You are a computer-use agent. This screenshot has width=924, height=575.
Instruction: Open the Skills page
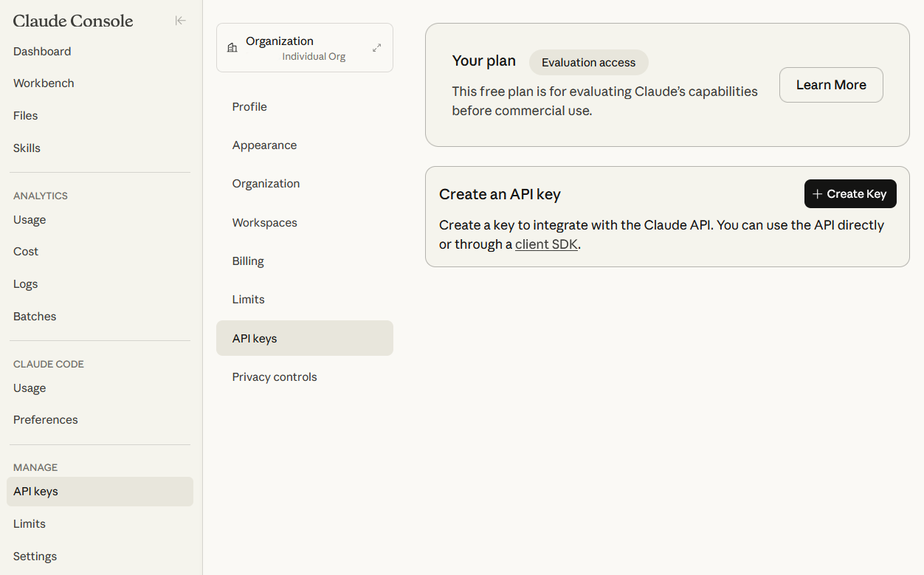click(27, 148)
